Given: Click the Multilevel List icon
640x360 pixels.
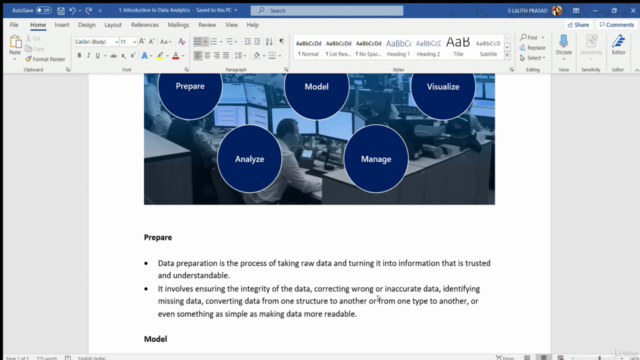Looking at the screenshot, I should click(x=229, y=42).
